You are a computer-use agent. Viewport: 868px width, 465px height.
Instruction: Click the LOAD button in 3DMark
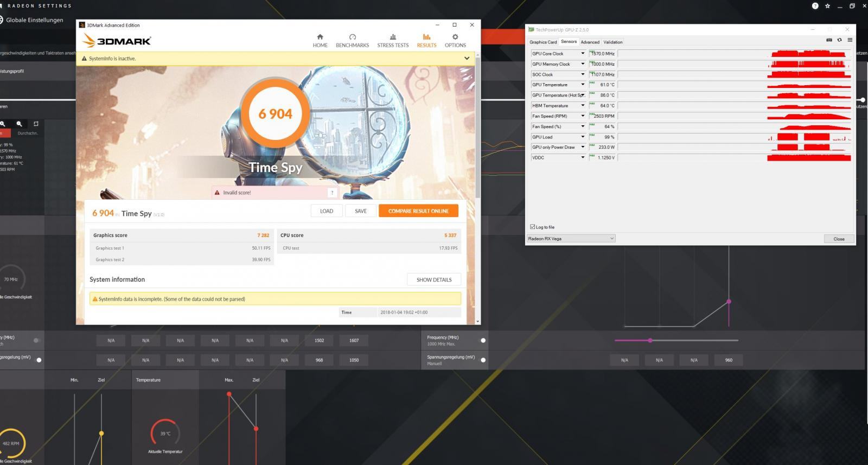(x=327, y=211)
